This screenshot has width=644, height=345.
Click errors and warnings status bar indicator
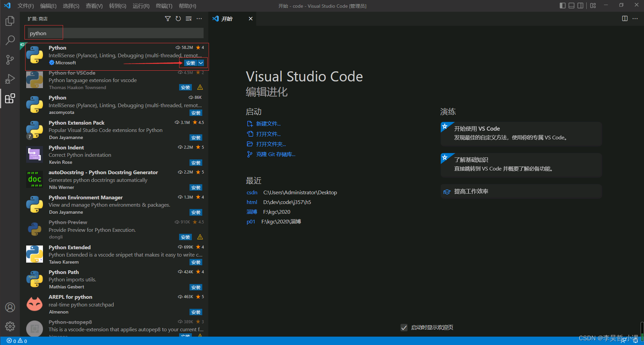(17, 341)
